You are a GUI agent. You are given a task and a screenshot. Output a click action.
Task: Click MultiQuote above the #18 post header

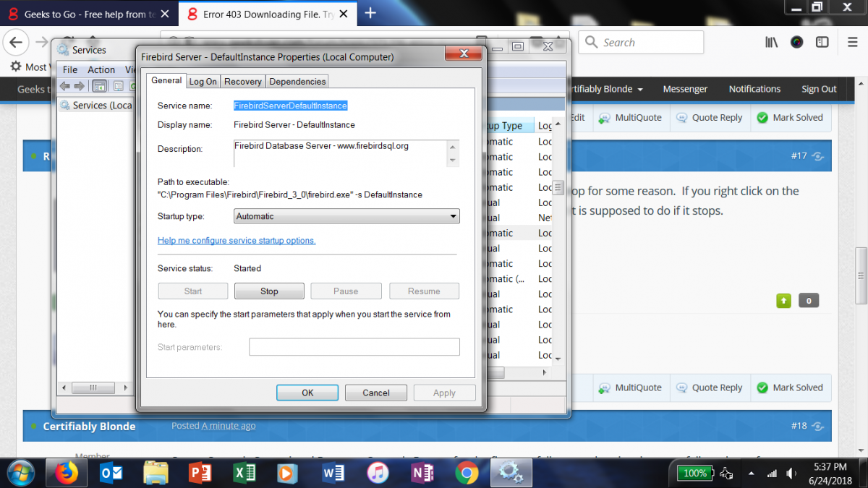(630, 388)
